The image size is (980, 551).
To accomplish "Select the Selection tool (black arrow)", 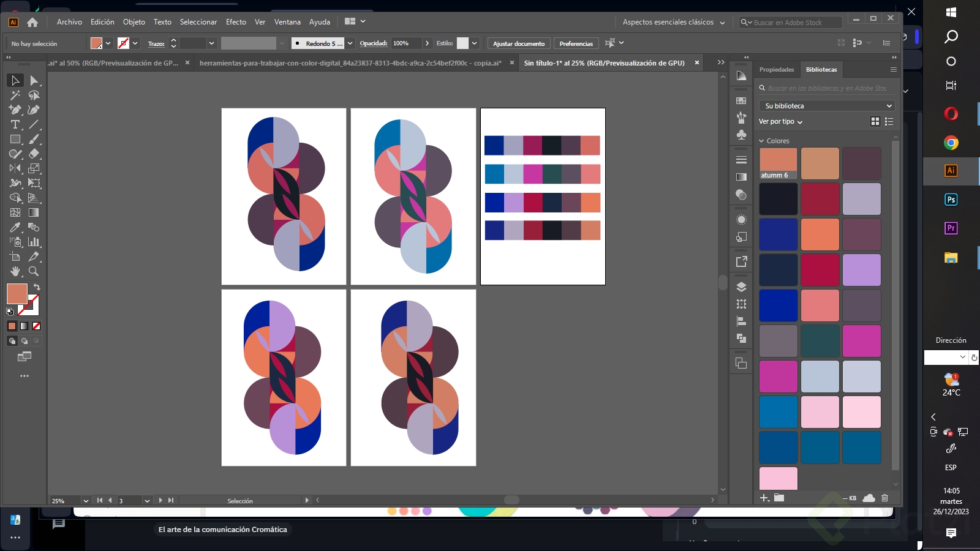I will pos(15,80).
